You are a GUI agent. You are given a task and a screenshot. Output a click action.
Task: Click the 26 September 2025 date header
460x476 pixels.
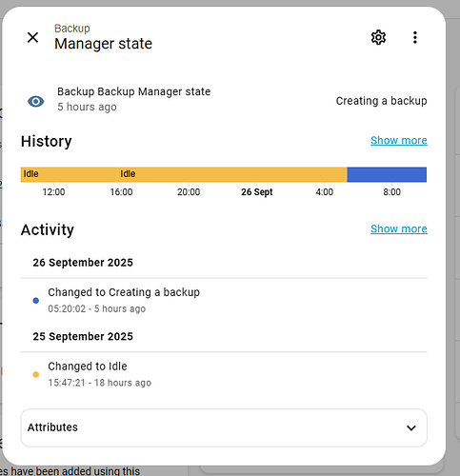(x=83, y=263)
